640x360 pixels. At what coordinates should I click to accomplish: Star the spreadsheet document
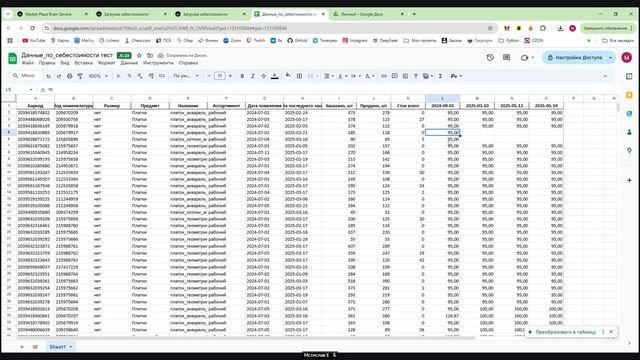pyautogui.click(x=139, y=55)
